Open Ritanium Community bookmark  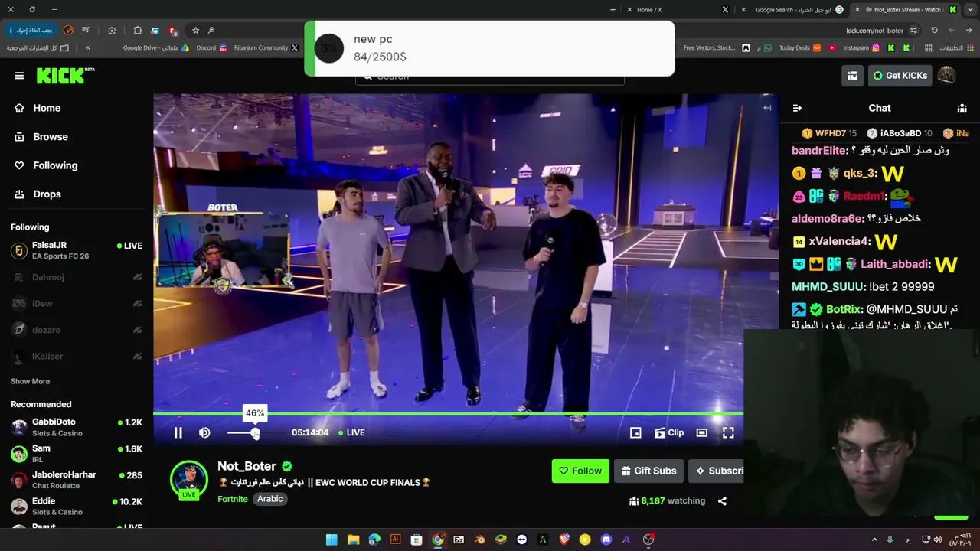[266, 47]
